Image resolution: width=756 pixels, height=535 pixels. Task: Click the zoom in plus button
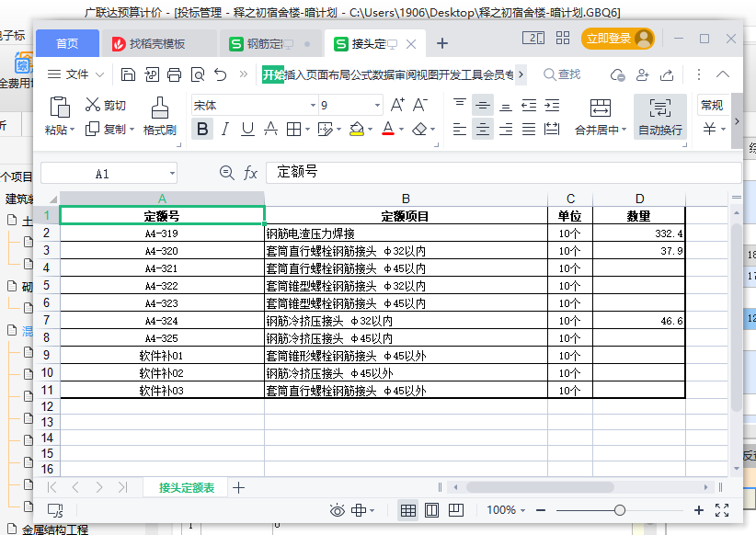click(699, 510)
